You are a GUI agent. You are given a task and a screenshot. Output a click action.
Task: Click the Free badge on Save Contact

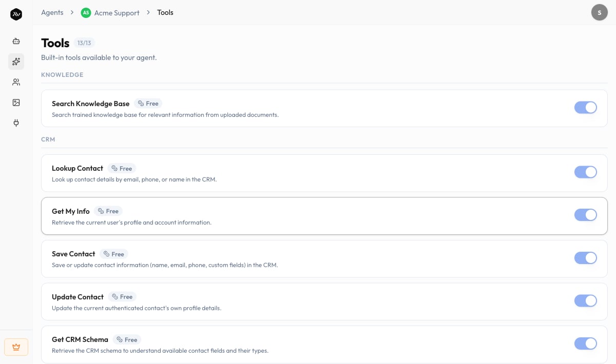[114, 254]
